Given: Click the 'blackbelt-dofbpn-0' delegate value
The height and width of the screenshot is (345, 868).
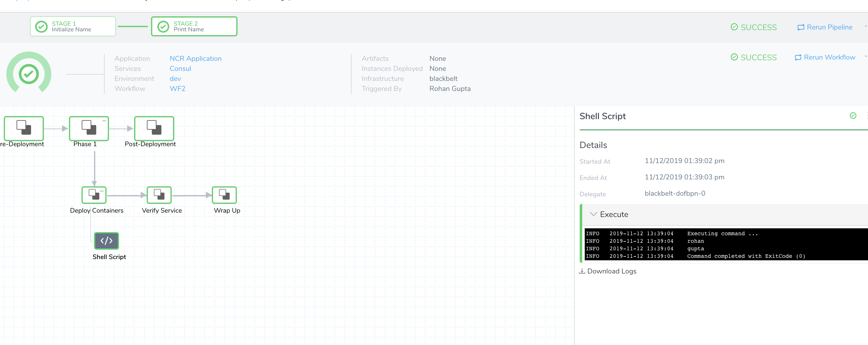Looking at the screenshot, I should (675, 193).
